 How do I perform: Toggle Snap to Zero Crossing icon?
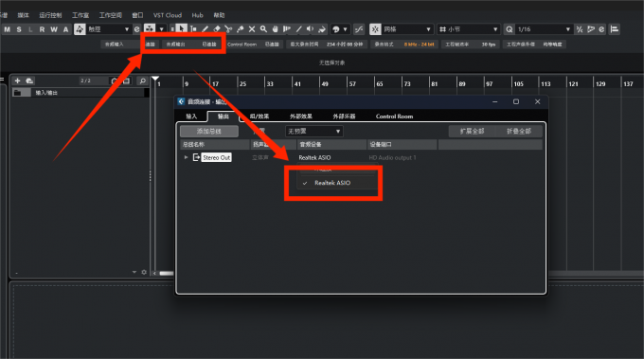pyautogui.click(x=359, y=29)
